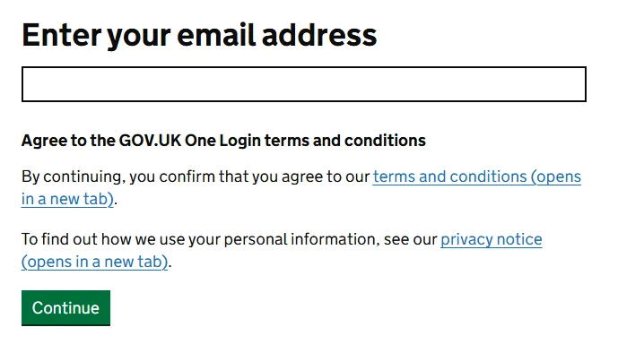
Task: Click the word 'GOV.UK' in the bold subheading
Action: (150, 141)
